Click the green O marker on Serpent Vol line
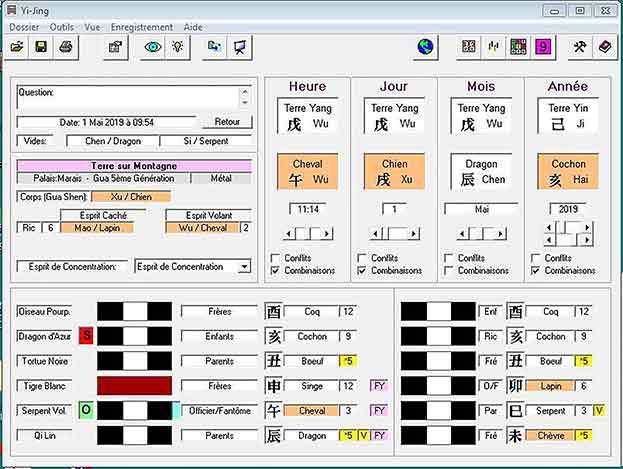Image resolution: width=623 pixels, height=469 pixels. click(86, 410)
